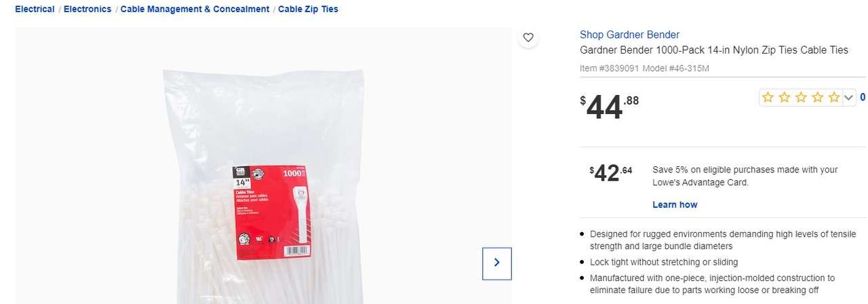Select the second rating star
This screenshot has height=304, width=868.
785,98
